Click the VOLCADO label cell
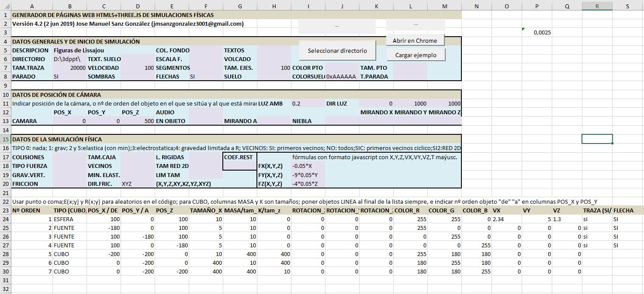Viewport: 644px width, 294px height. pyautogui.click(x=240, y=59)
